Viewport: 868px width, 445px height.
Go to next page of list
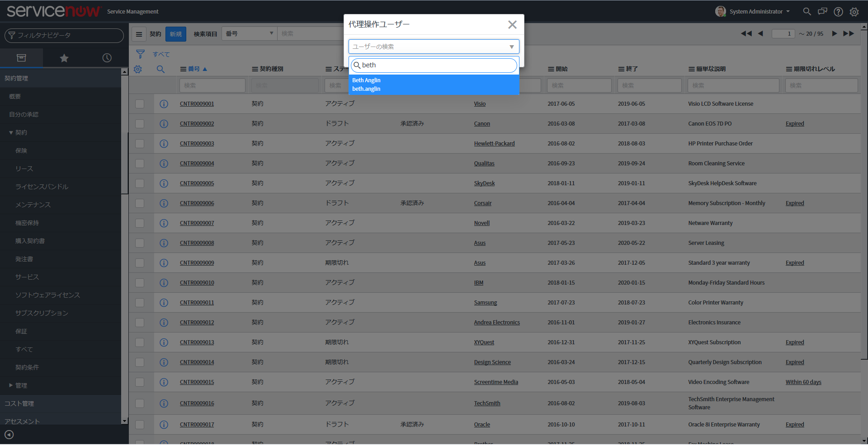(835, 33)
